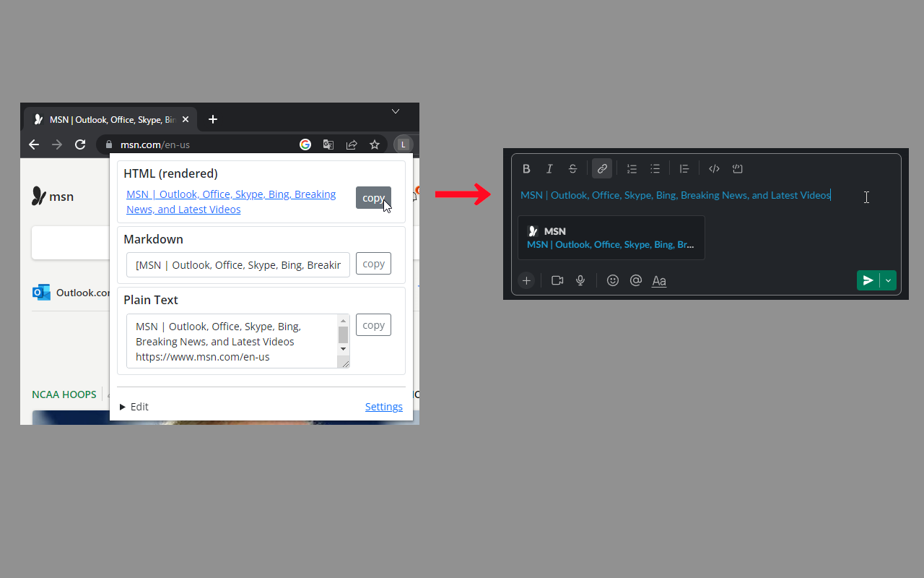Toggle bold formatting in the message composer
This screenshot has height=578, width=924.
526,168
